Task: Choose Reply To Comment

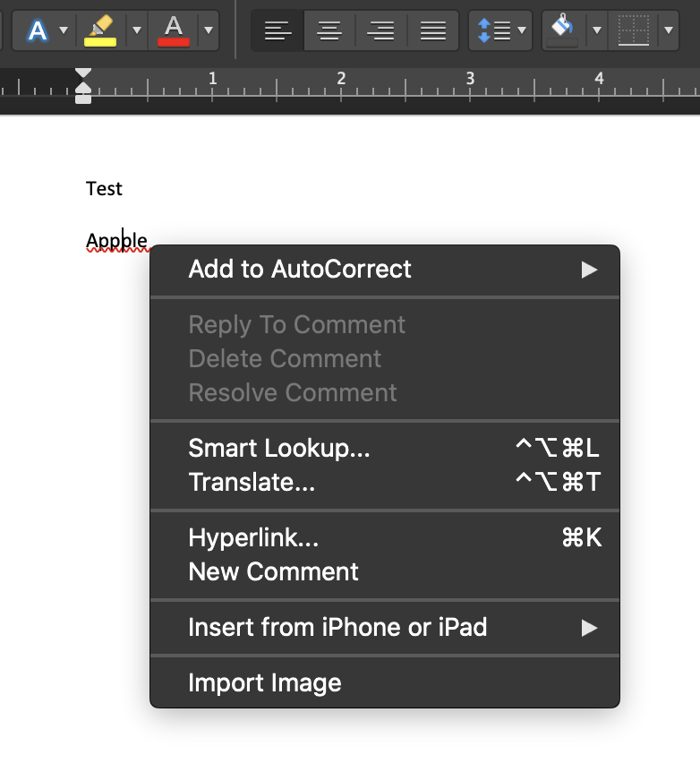Action: point(384,325)
